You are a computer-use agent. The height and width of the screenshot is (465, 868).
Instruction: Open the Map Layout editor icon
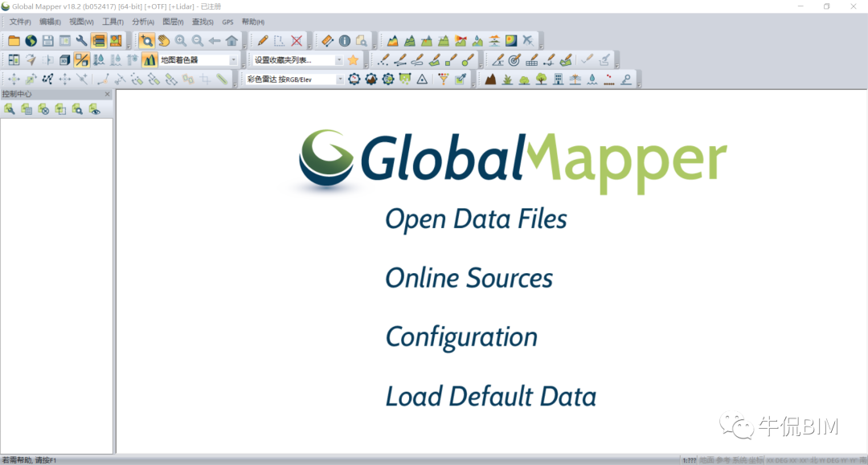click(116, 41)
